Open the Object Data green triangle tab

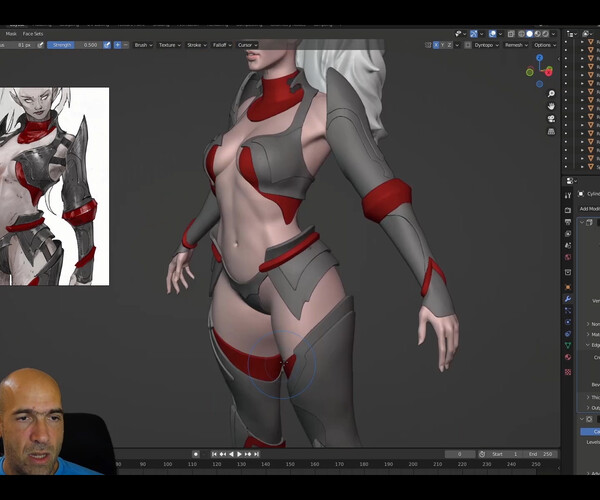click(568, 345)
